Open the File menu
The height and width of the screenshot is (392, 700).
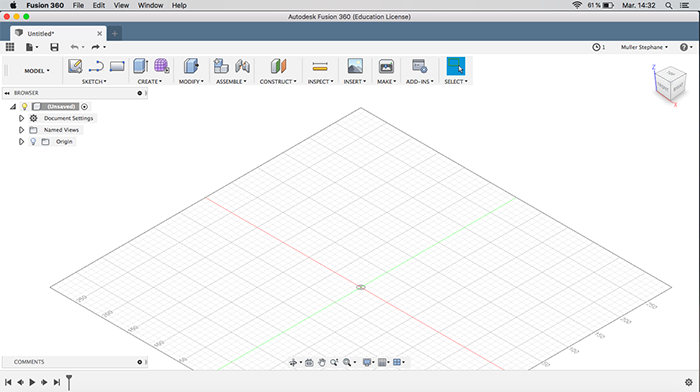click(78, 5)
